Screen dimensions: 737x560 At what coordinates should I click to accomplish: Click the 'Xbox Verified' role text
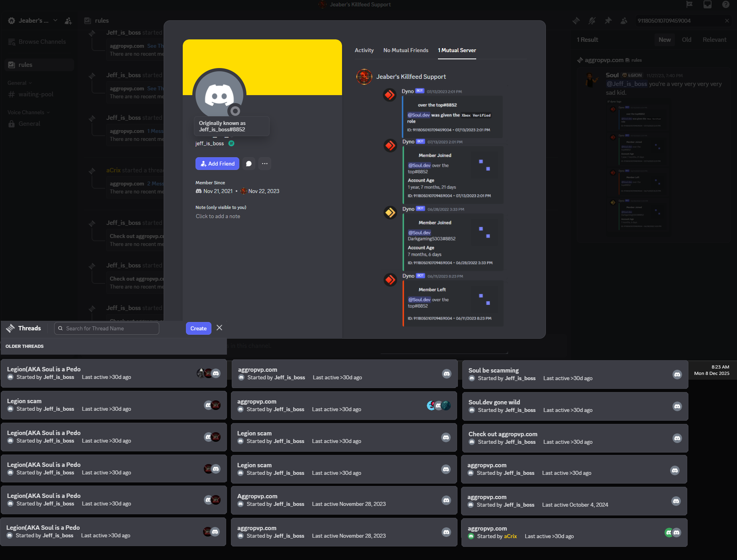[x=476, y=115]
